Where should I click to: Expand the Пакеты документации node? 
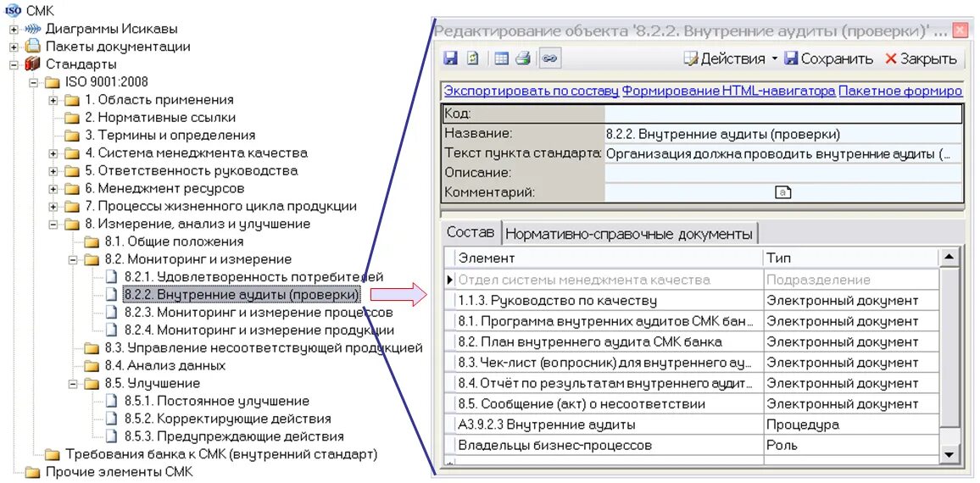coord(14,47)
